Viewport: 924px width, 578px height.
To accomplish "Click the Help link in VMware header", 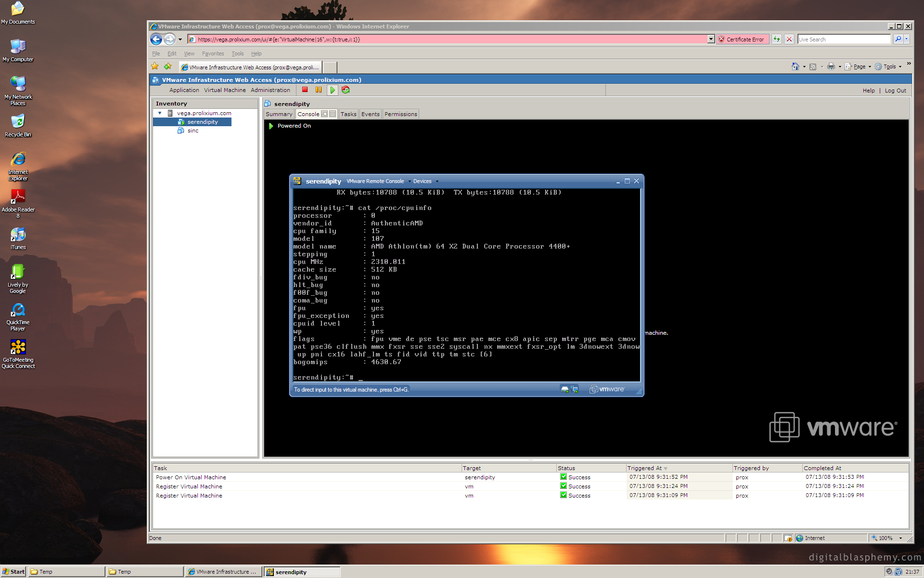I will click(x=869, y=91).
